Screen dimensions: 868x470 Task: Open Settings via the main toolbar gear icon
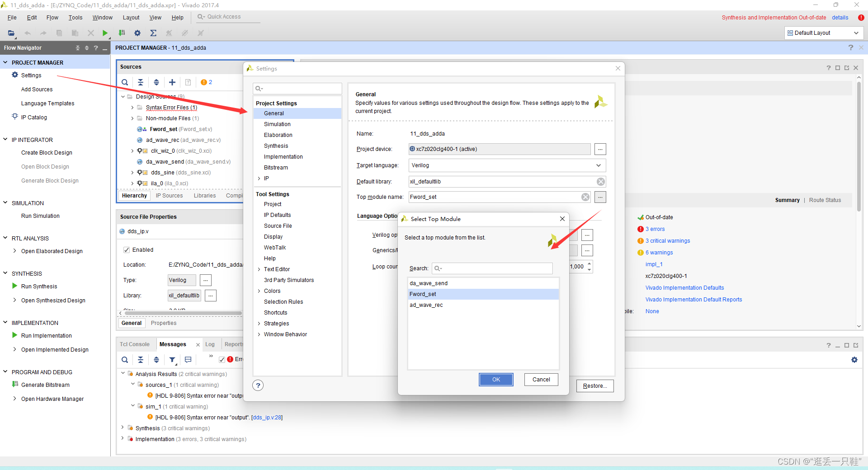(x=137, y=33)
